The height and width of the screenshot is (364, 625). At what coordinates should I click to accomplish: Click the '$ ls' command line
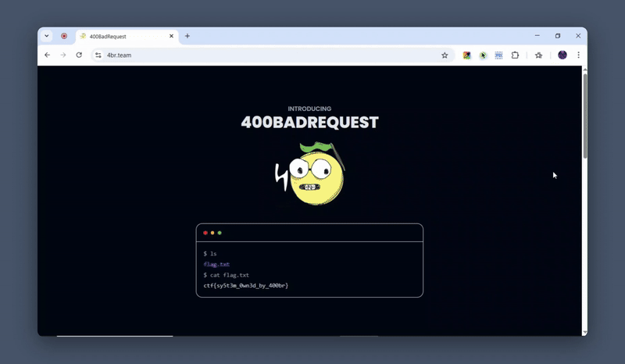210,254
